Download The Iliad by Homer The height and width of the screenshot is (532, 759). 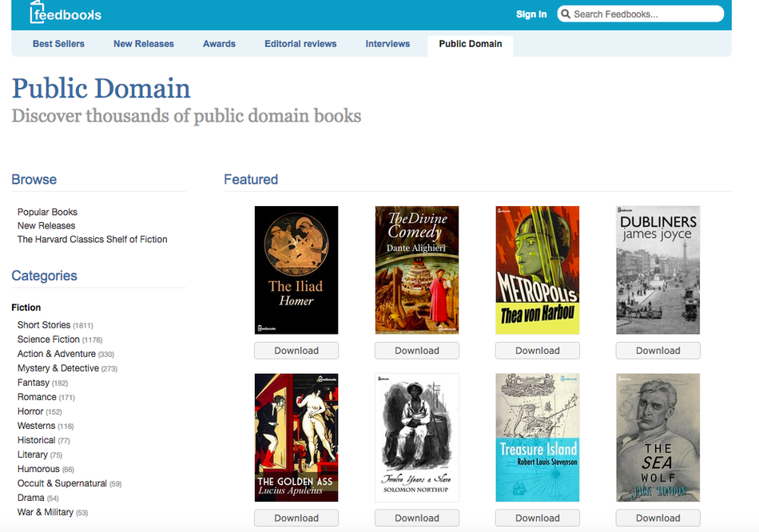[x=296, y=351]
